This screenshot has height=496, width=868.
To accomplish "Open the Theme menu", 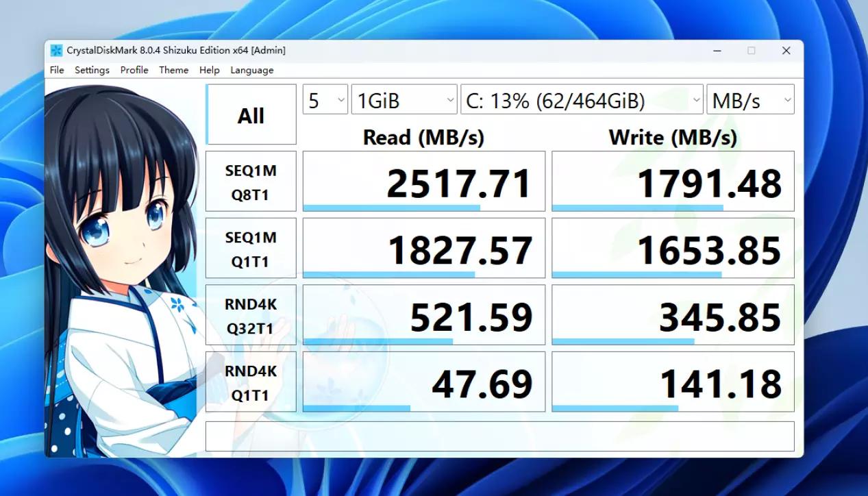I will (174, 70).
